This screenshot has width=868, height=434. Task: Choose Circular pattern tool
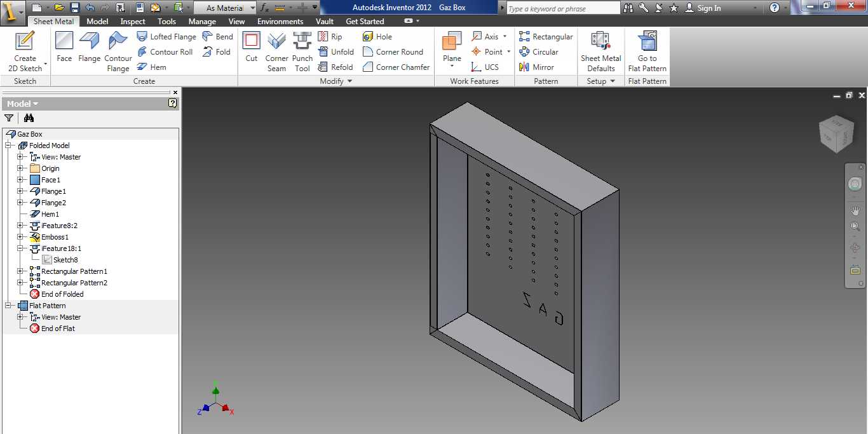coord(539,52)
